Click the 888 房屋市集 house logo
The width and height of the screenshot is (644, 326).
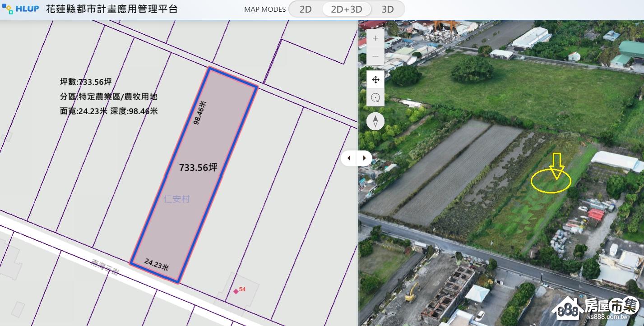[596, 309]
